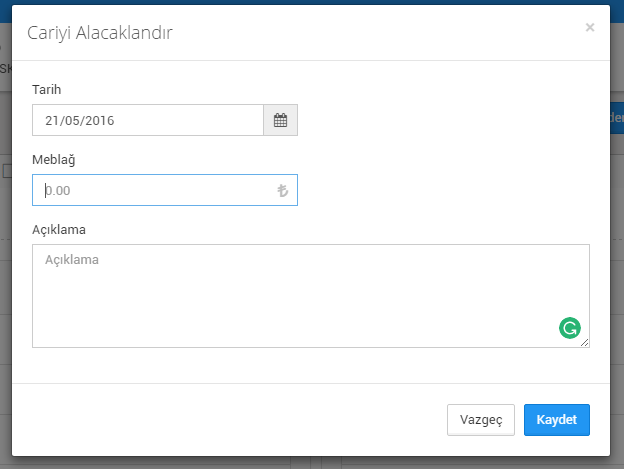
Task: Close dialog with the X icon
Action: tap(590, 28)
